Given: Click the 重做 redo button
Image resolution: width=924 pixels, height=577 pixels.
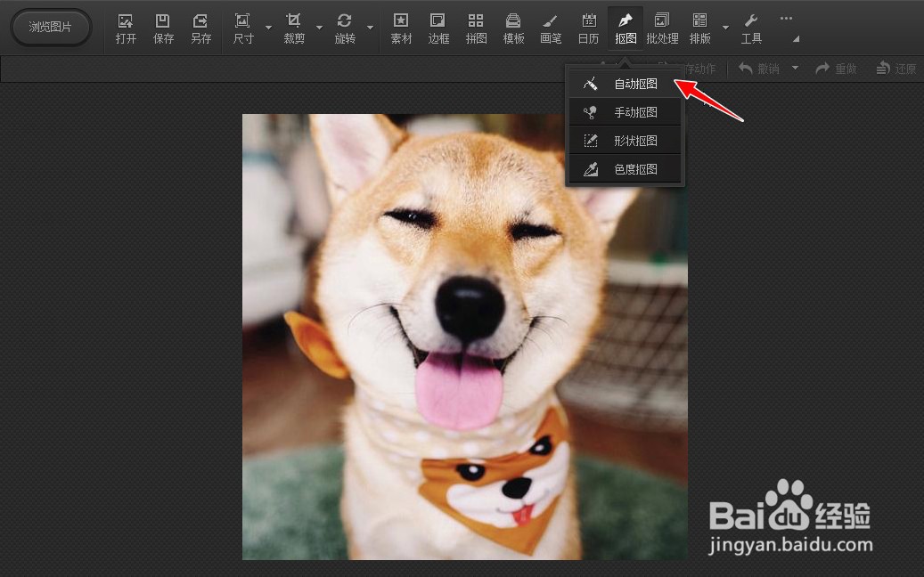Looking at the screenshot, I should 836,69.
